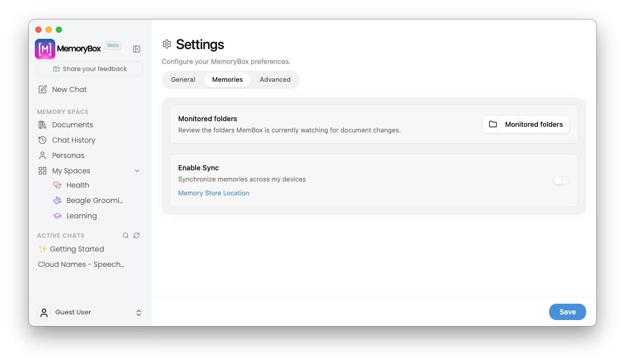Click the Settings page title
The image size is (625, 364).
point(200,44)
